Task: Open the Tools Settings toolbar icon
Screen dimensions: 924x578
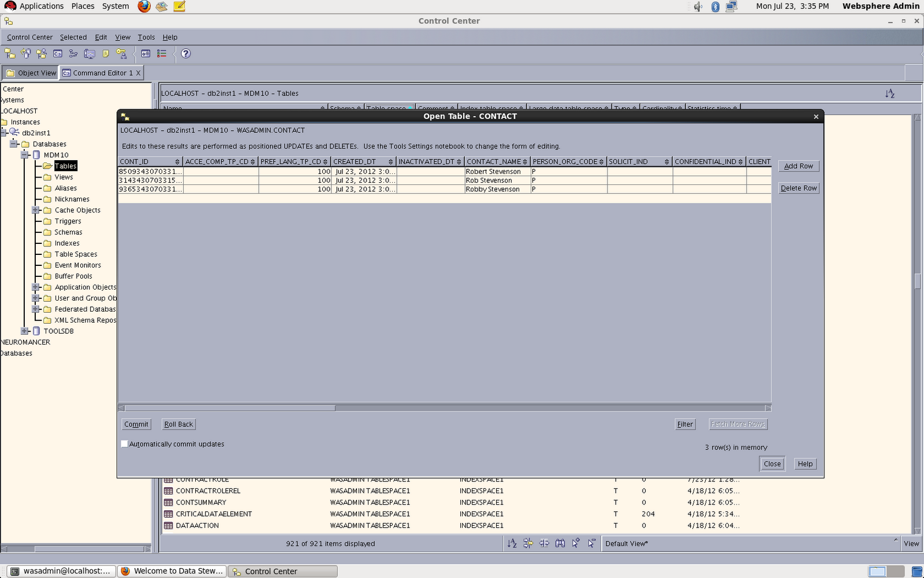Action: pyautogui.click(x=146, y=54)
